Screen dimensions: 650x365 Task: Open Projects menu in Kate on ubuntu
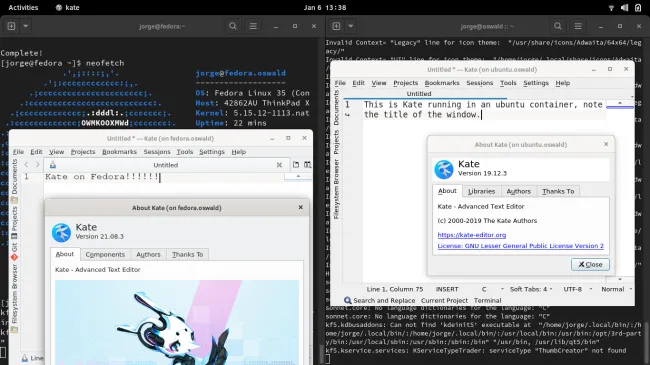pos(405,83)
